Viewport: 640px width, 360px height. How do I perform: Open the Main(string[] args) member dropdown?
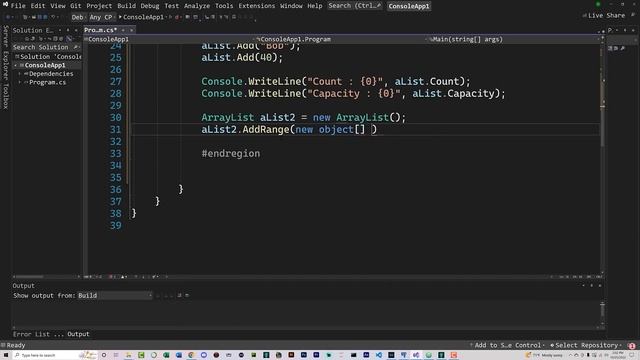click(514, 39)
